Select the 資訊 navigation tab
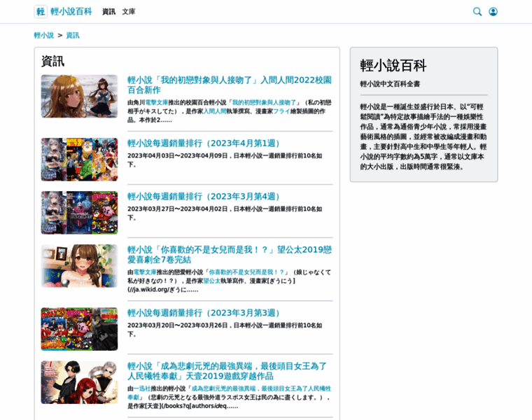The image size is (532, 420). [108, 12]
